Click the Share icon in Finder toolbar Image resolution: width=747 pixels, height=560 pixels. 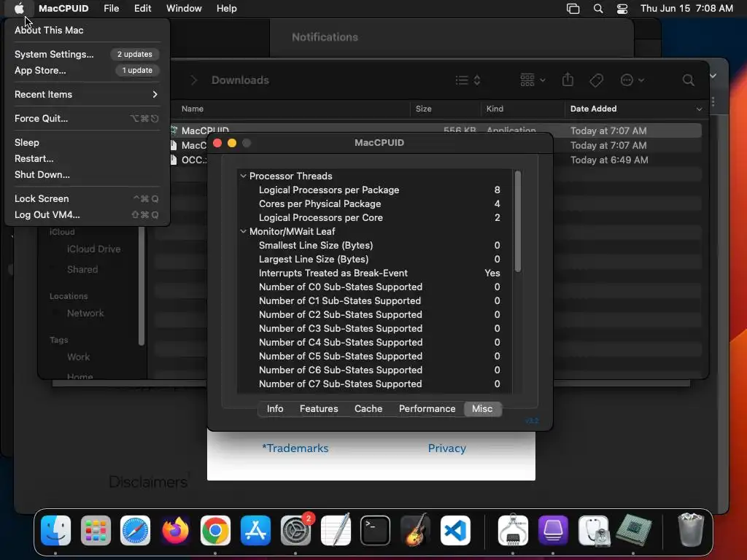(x=568, y=79)
